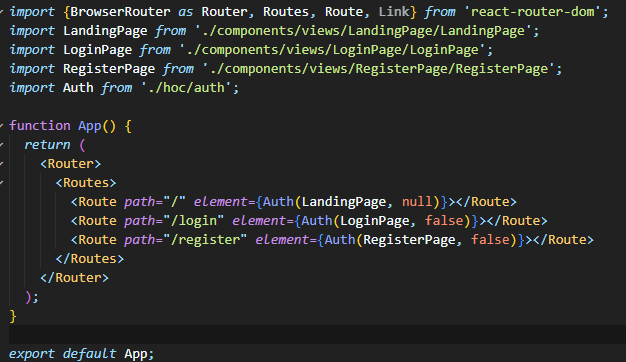The height and width of the screenshot is (362, 626).
Task: Click the closing </Routes> tag
Action: 90,259
